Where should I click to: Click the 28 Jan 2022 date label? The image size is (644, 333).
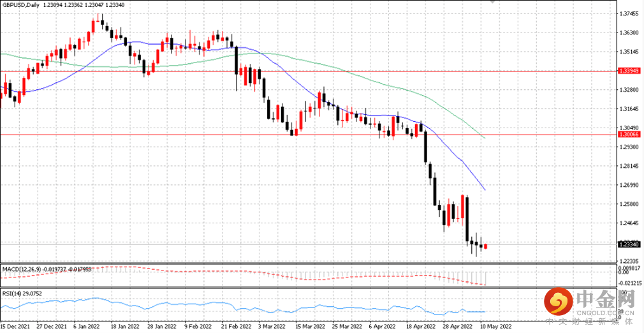coord(161,325)
